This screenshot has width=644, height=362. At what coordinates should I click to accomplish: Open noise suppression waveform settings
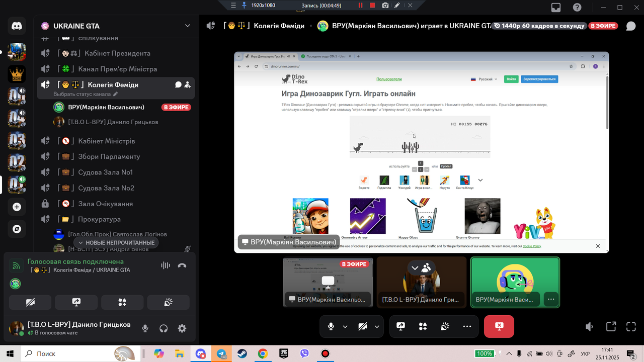165,265
